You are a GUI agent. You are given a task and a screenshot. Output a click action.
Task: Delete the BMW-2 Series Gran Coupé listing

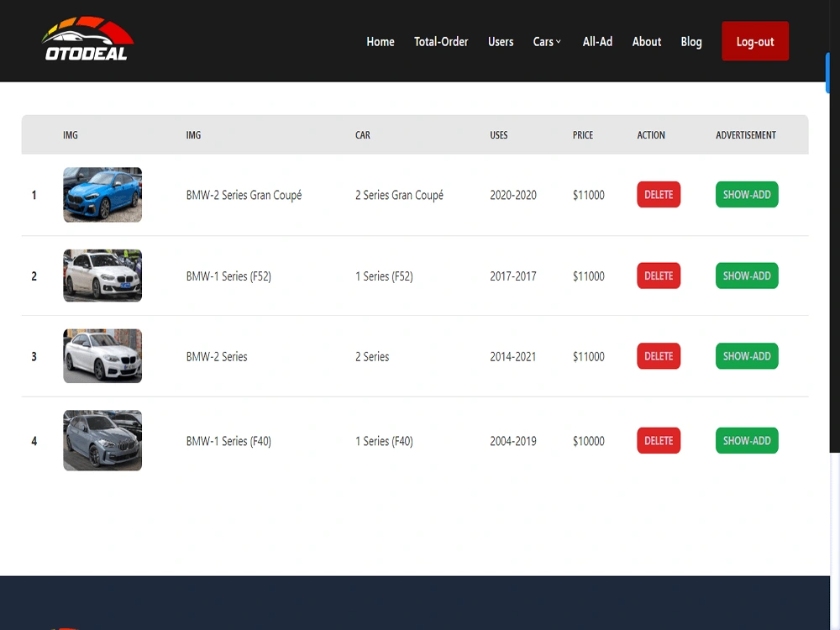659,195
